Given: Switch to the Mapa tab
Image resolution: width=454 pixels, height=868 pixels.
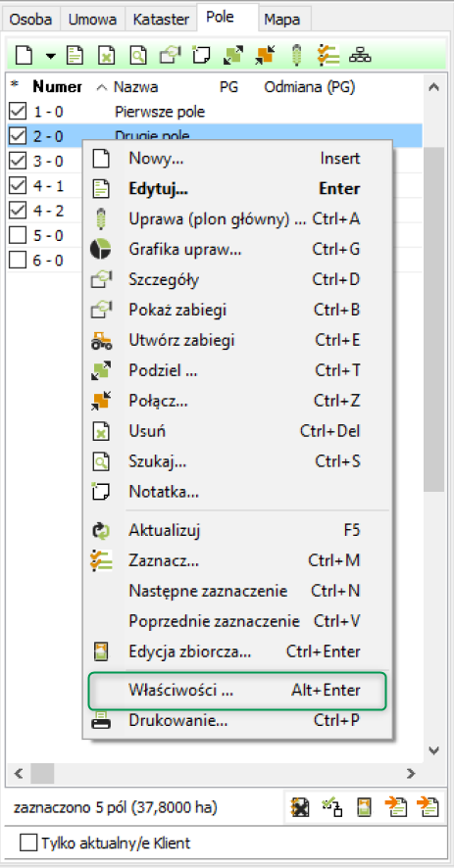Looking at the screenshot, I should point(281,20).
